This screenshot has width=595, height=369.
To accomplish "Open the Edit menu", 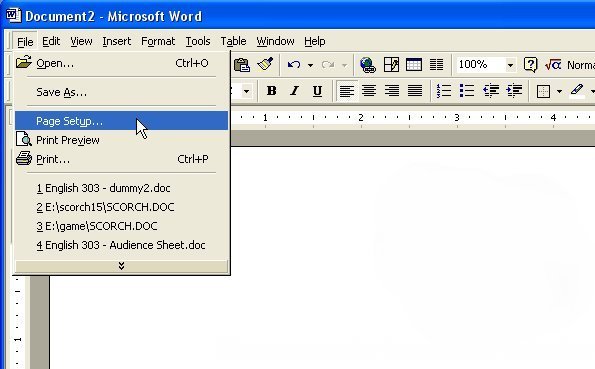I will (x=51, y=41).
